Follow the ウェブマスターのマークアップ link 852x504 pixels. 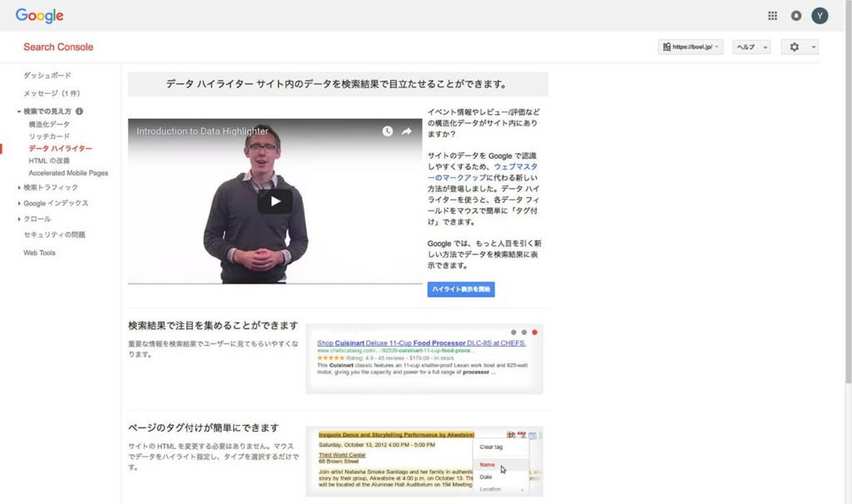pyautogui.click(x=483, y=172)
